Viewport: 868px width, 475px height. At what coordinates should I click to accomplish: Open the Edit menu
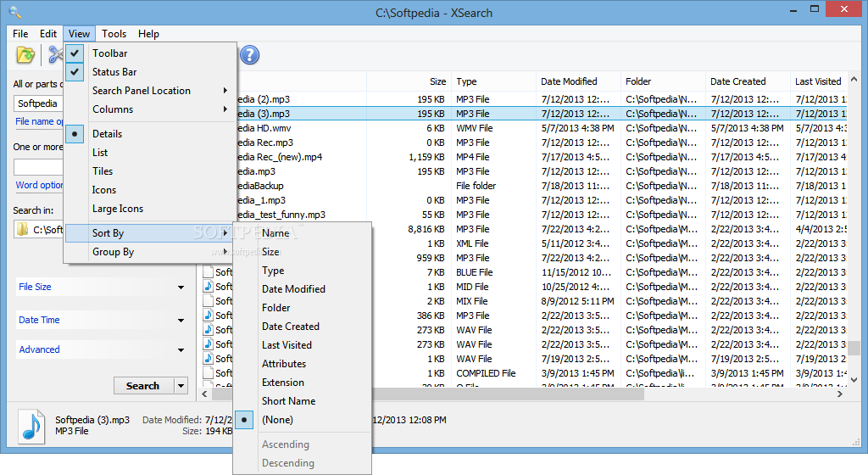pyautogui.click(x=48, y=34)
